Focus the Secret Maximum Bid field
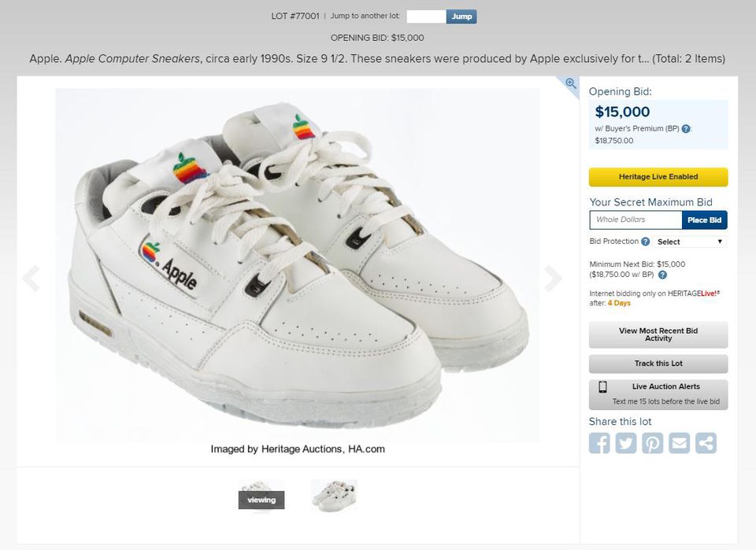This screenshot has height=550, width=756. [636, 220]
